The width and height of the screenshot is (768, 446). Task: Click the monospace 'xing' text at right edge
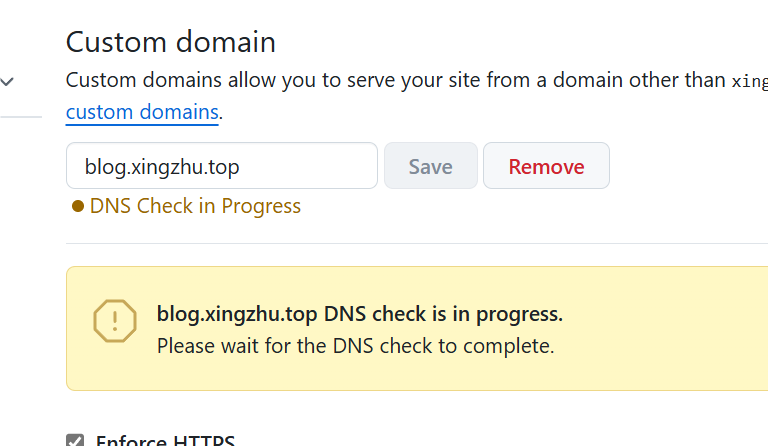click(749, 81)
